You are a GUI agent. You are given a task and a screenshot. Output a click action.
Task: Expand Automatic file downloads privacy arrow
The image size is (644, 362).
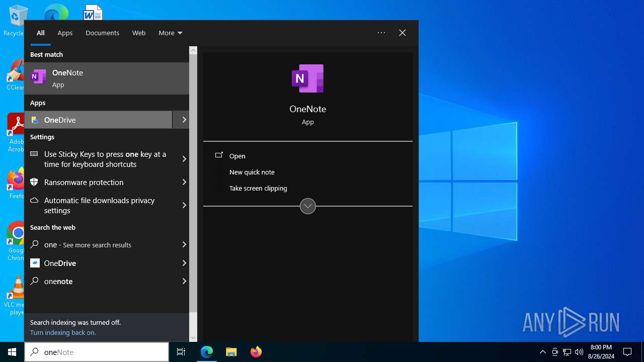pos(184,205)
